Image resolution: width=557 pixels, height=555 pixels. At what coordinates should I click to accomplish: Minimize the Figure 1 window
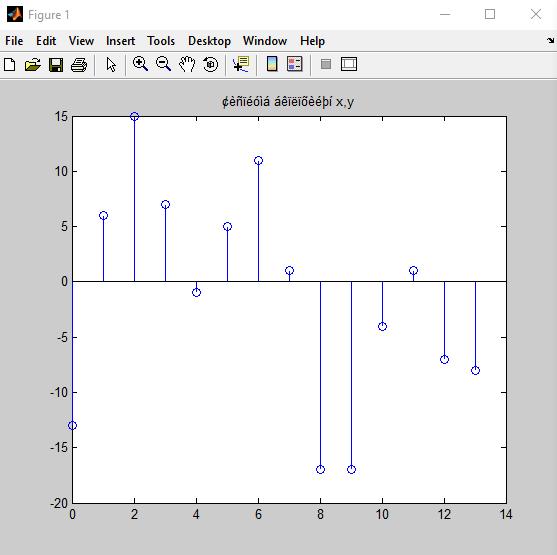(x=445, y=14)
